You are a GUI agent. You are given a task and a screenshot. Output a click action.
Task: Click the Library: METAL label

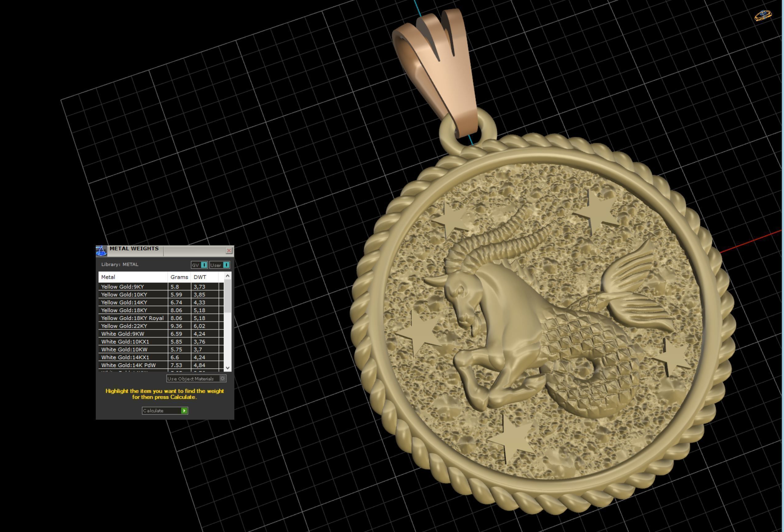click(x=120, y=264)
